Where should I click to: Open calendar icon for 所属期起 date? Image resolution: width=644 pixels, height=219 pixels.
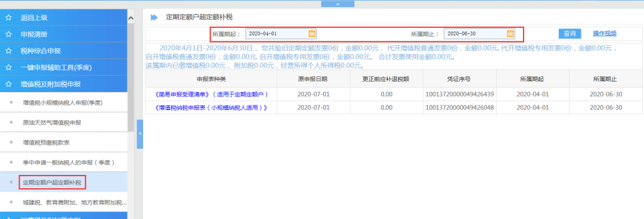point(312,34)
